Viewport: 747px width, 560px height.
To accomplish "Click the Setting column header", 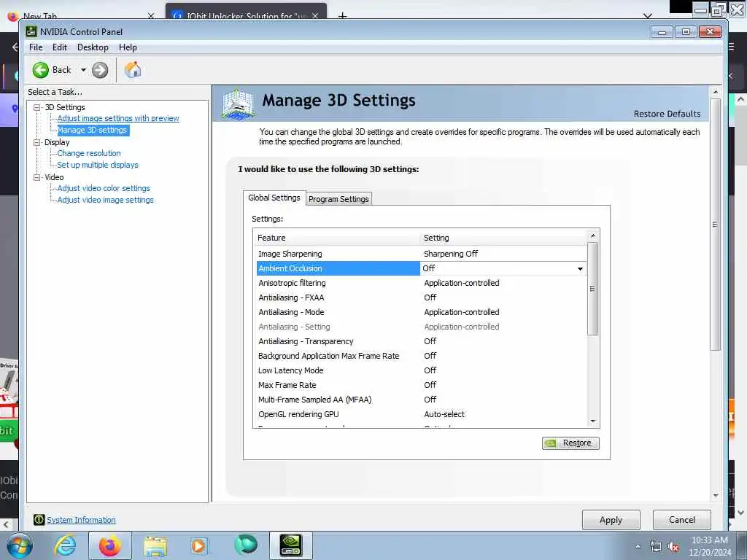I will 504,238.
